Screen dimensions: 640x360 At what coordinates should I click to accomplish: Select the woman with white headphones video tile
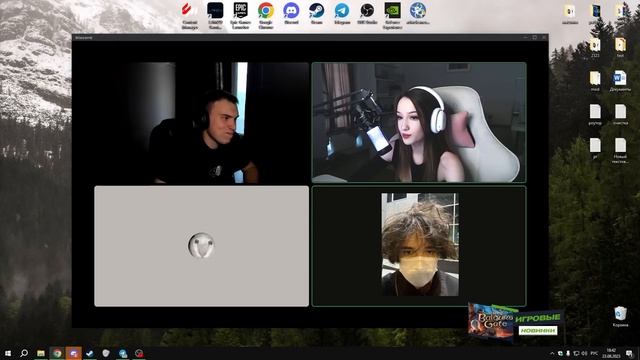(x=419, y=122)
